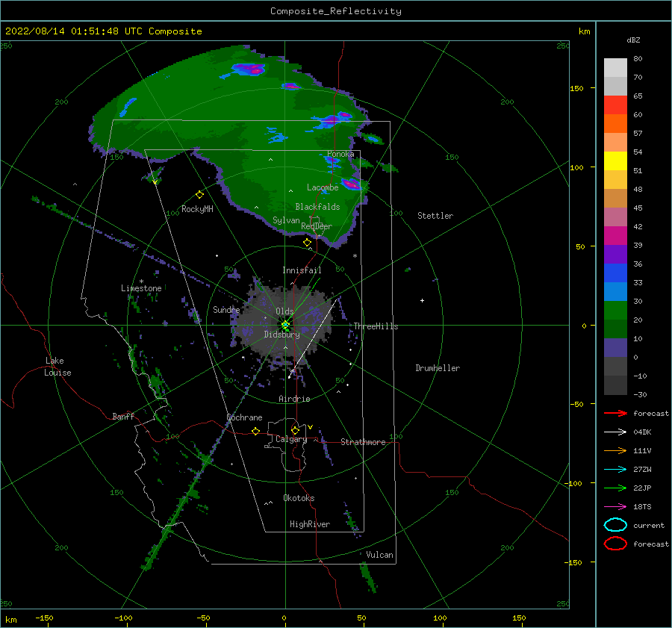Select the Vulcan map label

pyautogui.click(x=380, y=555)
